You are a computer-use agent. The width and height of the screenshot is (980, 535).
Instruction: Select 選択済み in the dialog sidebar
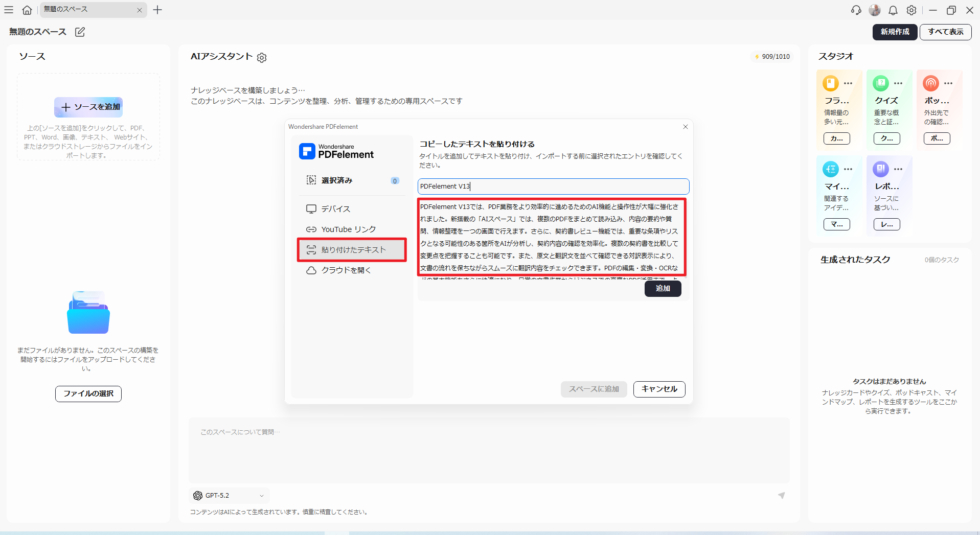point(352,180)
